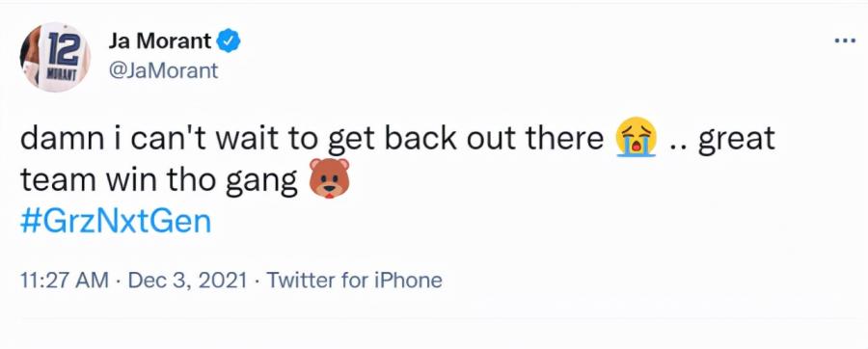Click the @JaMorant handle
The image size is (868, 349).
click(164, 70)
